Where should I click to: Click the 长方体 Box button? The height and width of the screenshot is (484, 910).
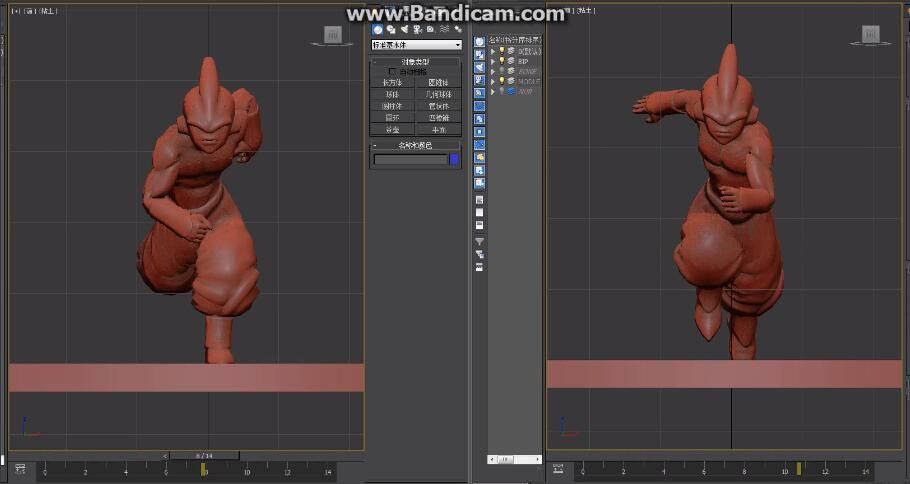pos(392,83)
